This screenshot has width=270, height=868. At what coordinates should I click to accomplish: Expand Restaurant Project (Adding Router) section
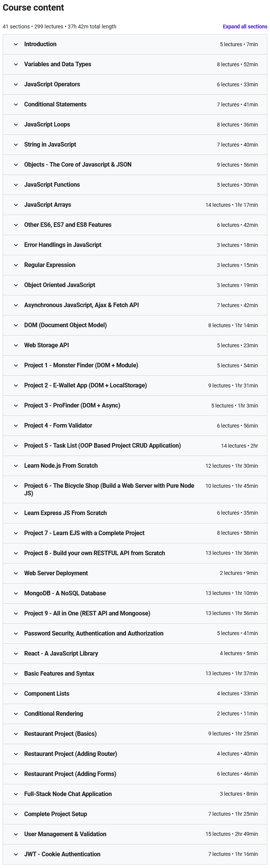click(70, 754)
